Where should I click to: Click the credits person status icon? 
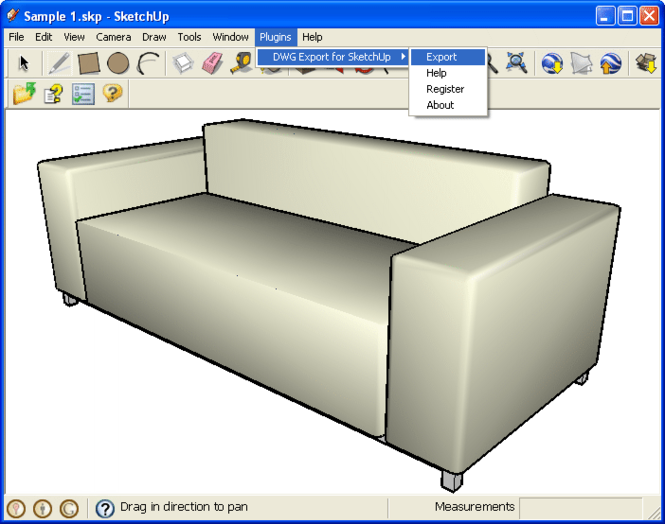[x=42, y=508]
